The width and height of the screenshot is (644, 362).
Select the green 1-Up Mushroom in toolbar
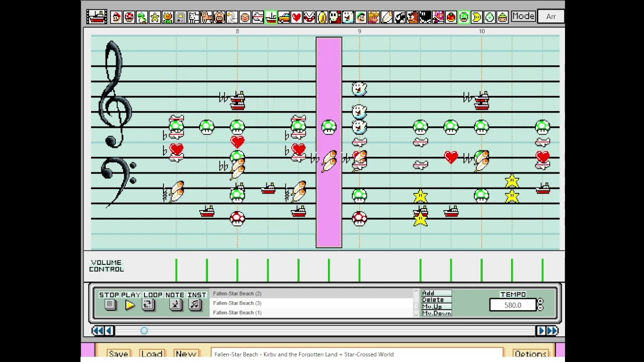coord(463,17)
